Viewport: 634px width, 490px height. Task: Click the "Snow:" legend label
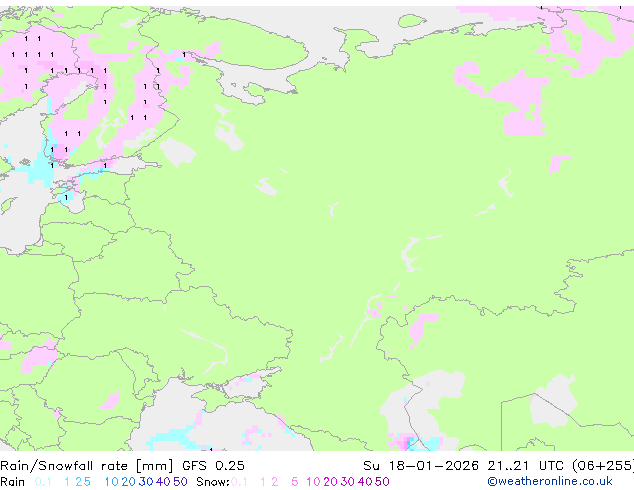tap(213, 482)
